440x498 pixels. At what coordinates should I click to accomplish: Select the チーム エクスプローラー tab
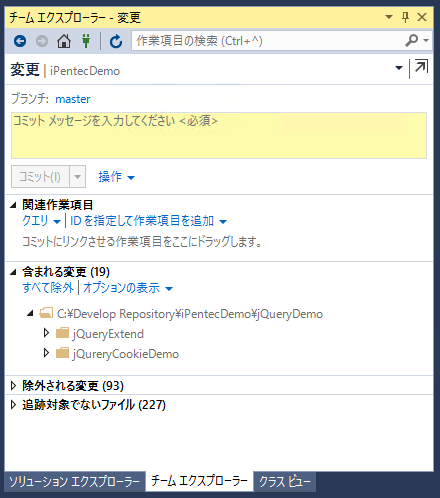(199, 481)
